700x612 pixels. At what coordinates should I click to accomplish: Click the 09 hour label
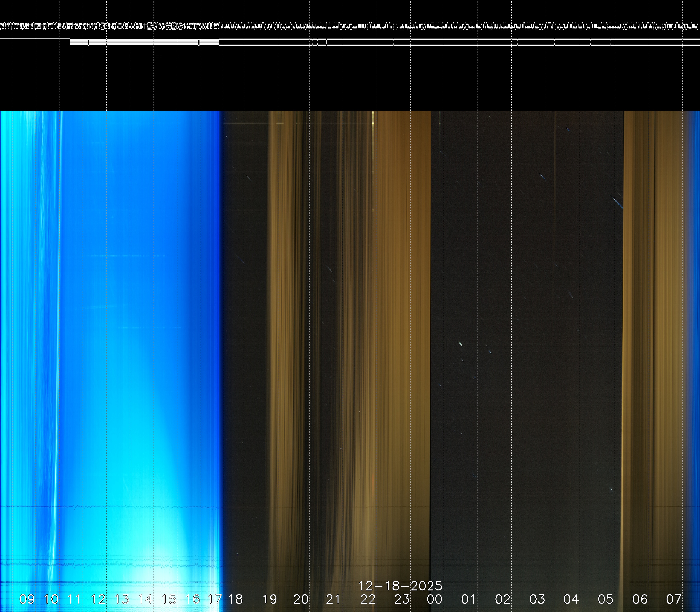coord(27,599)
